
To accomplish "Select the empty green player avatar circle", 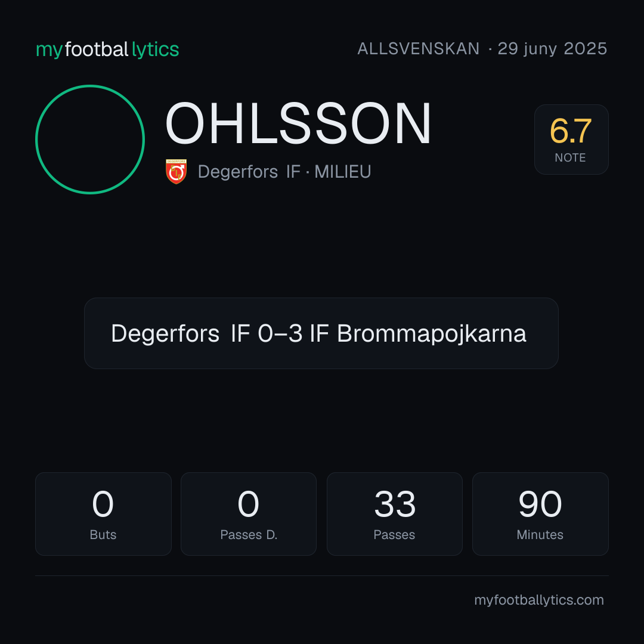I will [x=90, y=139].
